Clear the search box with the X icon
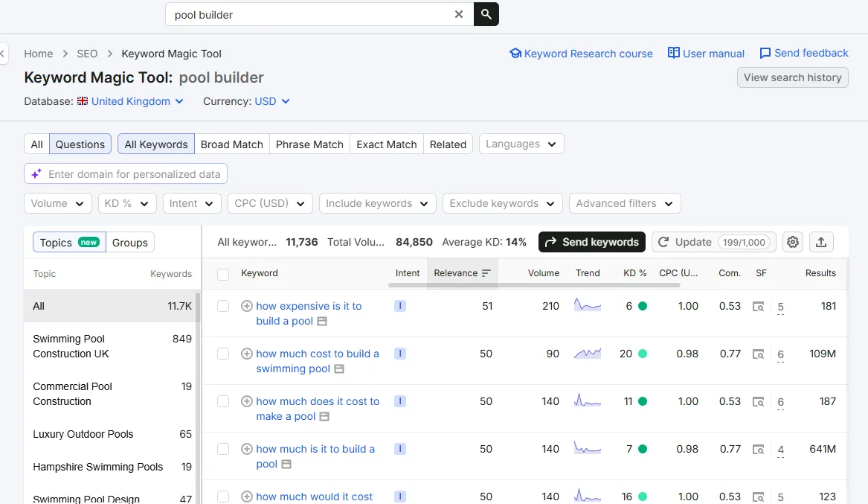The height and width of the screenshot is (504, 868). tap(458, 14)
